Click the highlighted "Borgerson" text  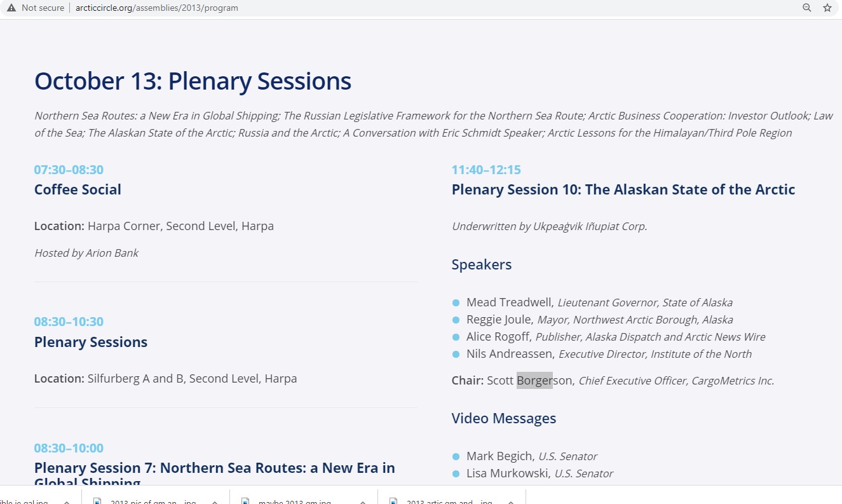point(534,381)
